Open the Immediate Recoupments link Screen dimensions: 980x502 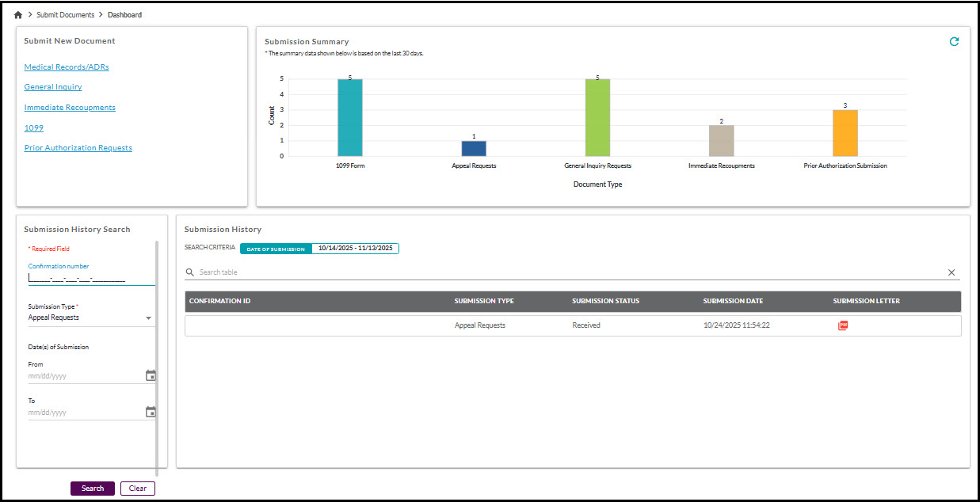pyautogui.click(x=69, y=107)
